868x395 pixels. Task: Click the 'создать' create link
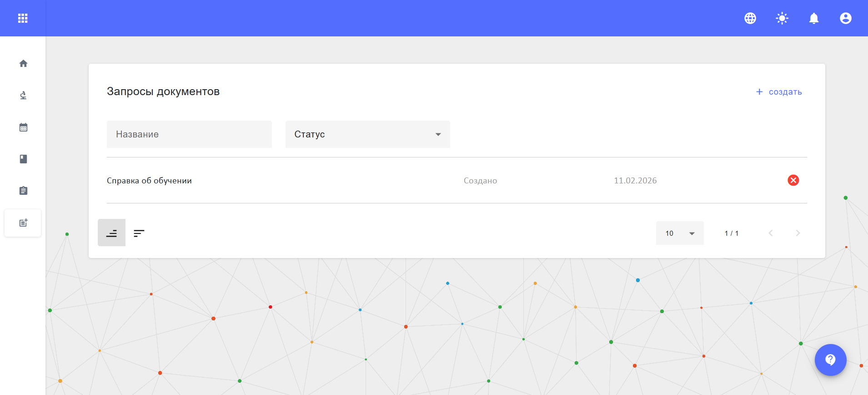pyautogui.click(x=779, y=92)
